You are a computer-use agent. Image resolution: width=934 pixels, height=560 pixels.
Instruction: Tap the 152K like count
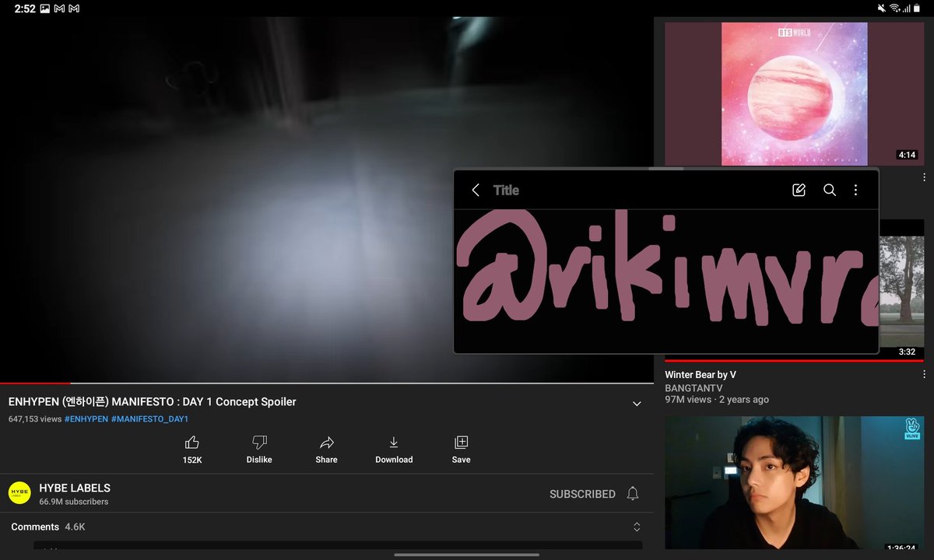point(192,460)
